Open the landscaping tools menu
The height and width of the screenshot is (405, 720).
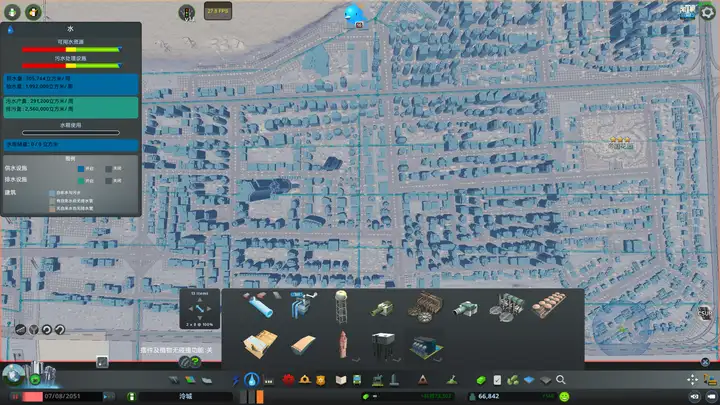(x=452, y=380)
